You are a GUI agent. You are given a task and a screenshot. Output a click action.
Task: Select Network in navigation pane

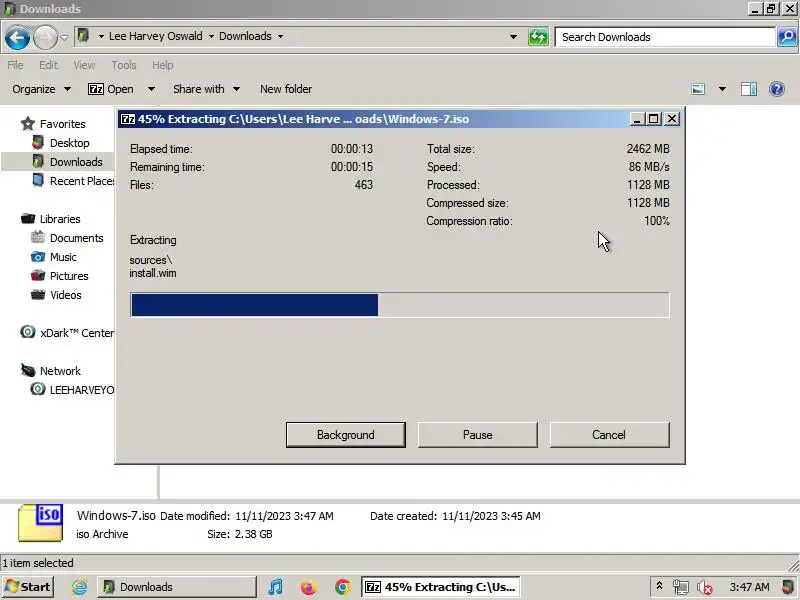pos(51,371)
